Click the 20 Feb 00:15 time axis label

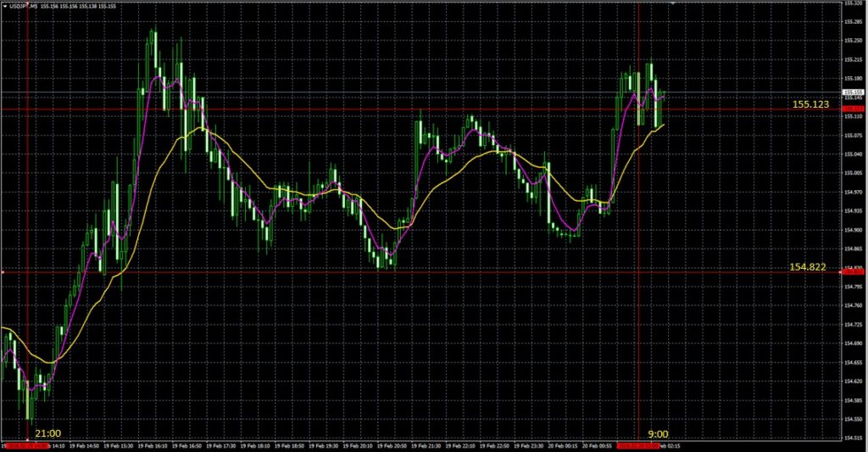pyautogui.click(x=563, y=446)
